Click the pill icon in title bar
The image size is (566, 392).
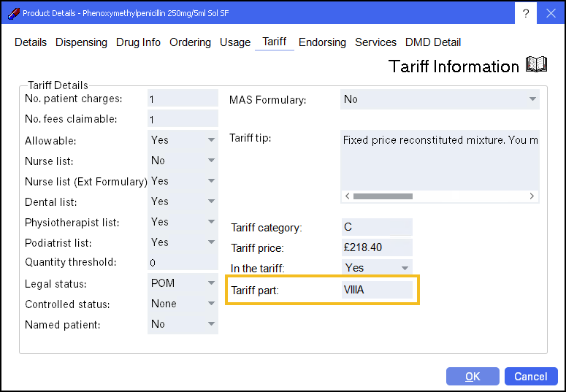(12, 13)
